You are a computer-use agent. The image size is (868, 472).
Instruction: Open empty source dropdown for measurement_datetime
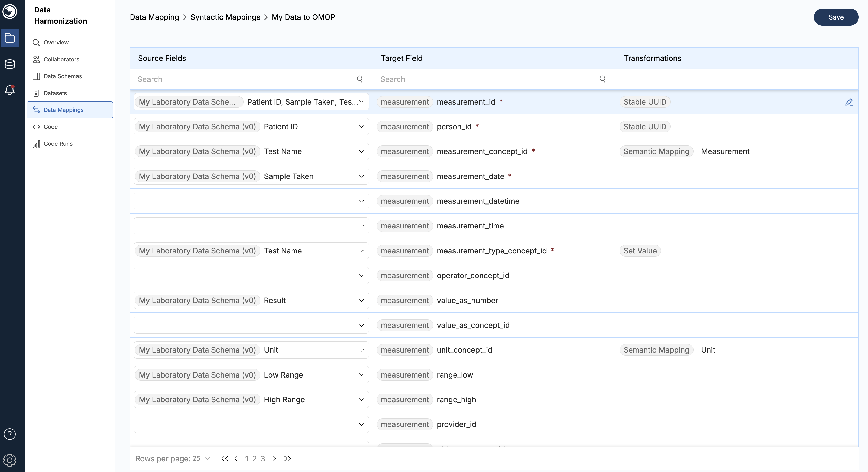coord(251,201)
